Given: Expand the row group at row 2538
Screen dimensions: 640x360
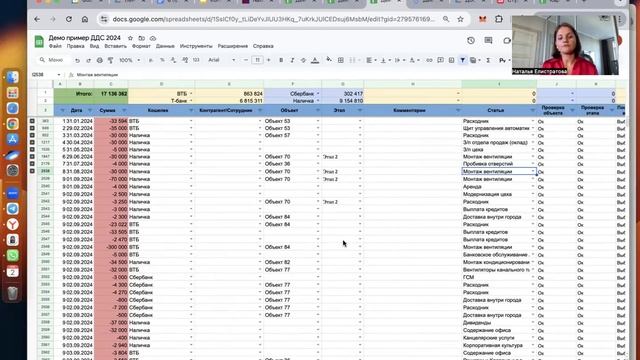Looking at the screenshot, I should click(32, 171).
